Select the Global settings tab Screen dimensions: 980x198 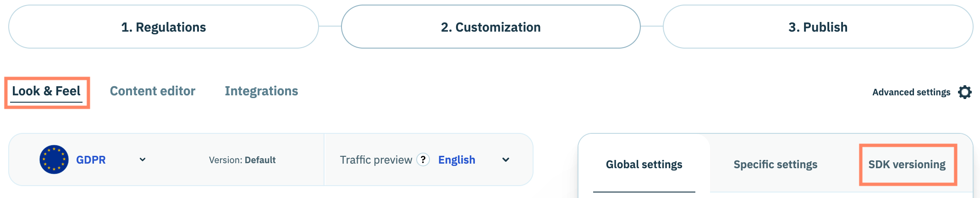pyautogui.click(x=644, y=165)
